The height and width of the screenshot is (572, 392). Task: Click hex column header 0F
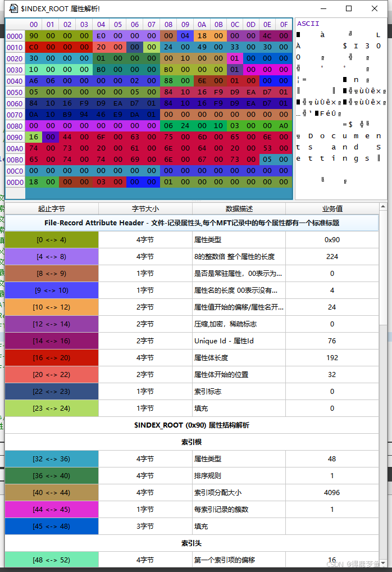click(x=284, y=24)
